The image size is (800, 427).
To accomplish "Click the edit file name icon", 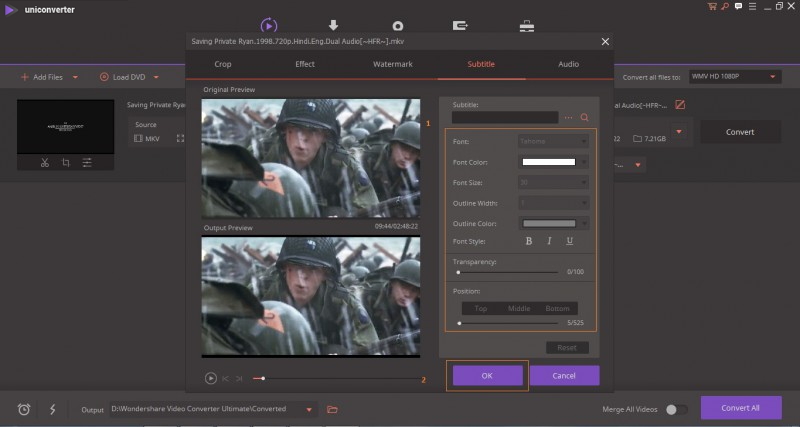I will click(x=680, y=105).
